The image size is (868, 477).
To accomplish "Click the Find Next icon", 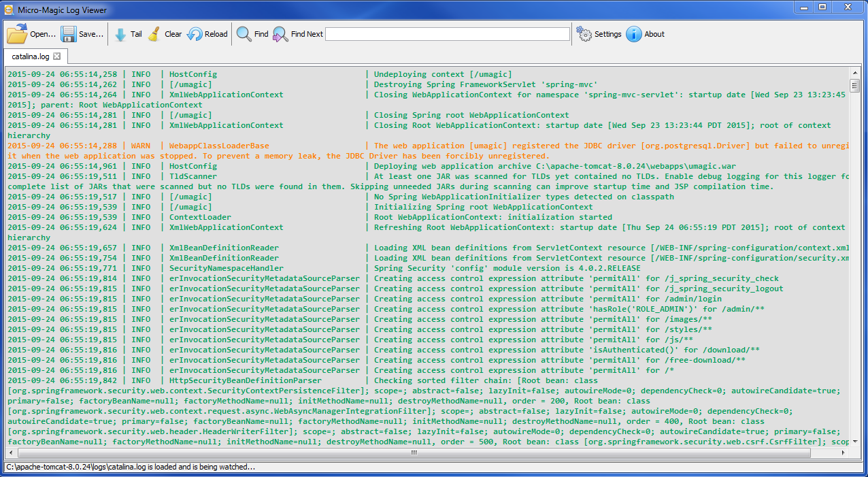I will point(280,34).
